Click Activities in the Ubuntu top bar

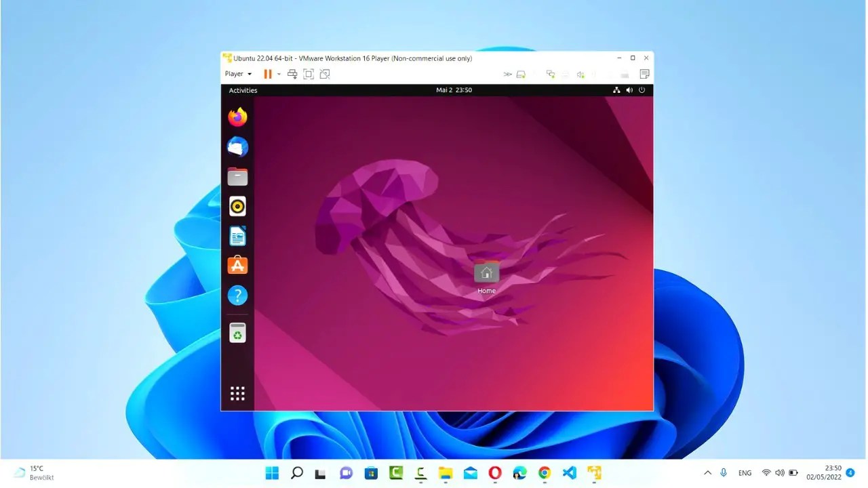coord(242,90)
